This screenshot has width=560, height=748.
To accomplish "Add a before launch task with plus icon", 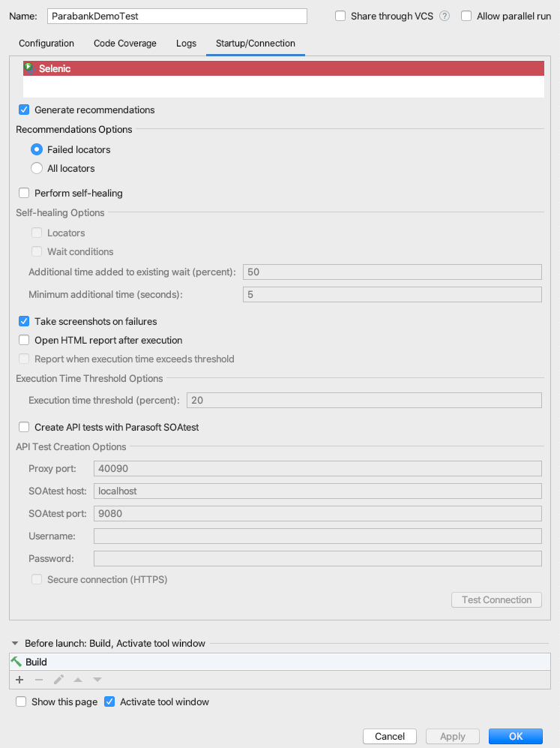I will 19,680.
